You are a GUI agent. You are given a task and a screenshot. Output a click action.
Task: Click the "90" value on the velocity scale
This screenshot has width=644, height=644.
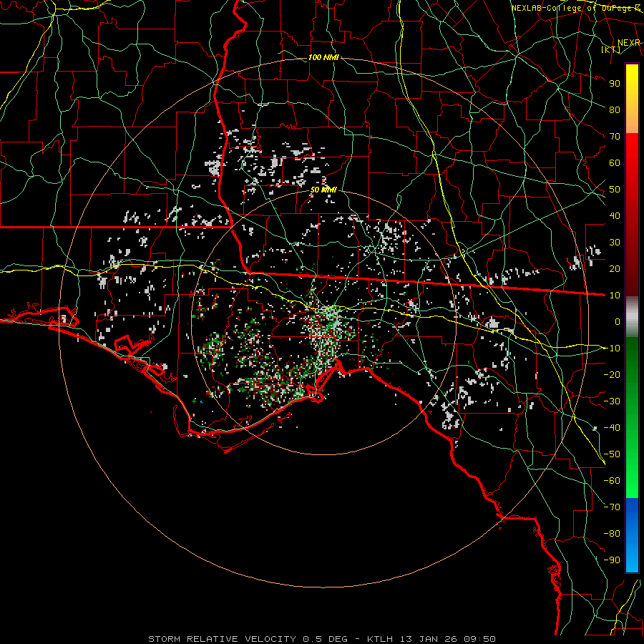pos(615,84)
